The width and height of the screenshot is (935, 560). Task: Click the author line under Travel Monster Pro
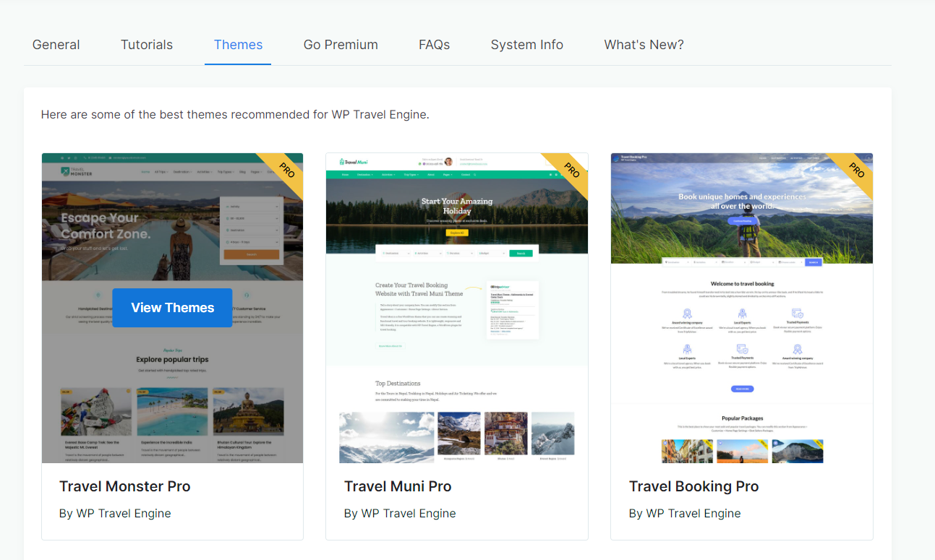(x=115, y=514)
